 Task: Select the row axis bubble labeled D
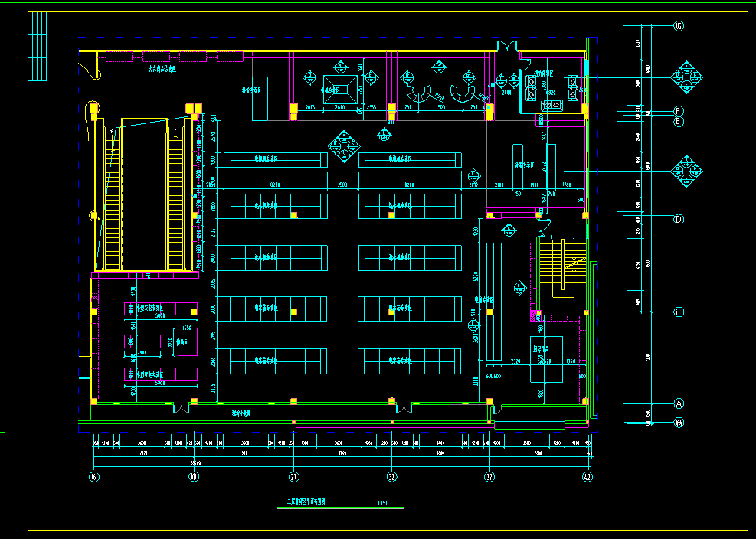pos(678,219)
